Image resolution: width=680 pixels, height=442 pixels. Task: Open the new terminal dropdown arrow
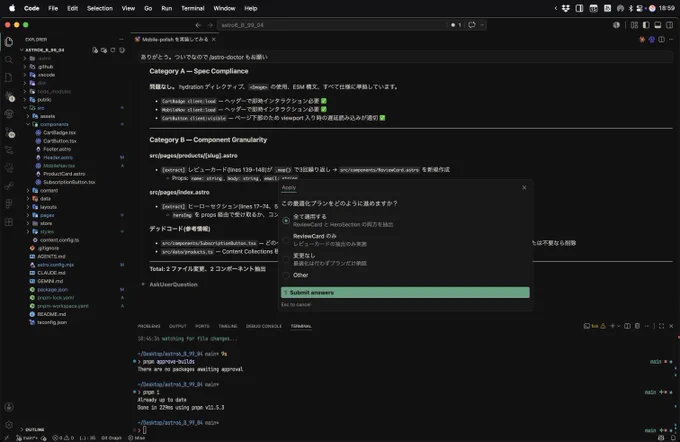[618, 326]
